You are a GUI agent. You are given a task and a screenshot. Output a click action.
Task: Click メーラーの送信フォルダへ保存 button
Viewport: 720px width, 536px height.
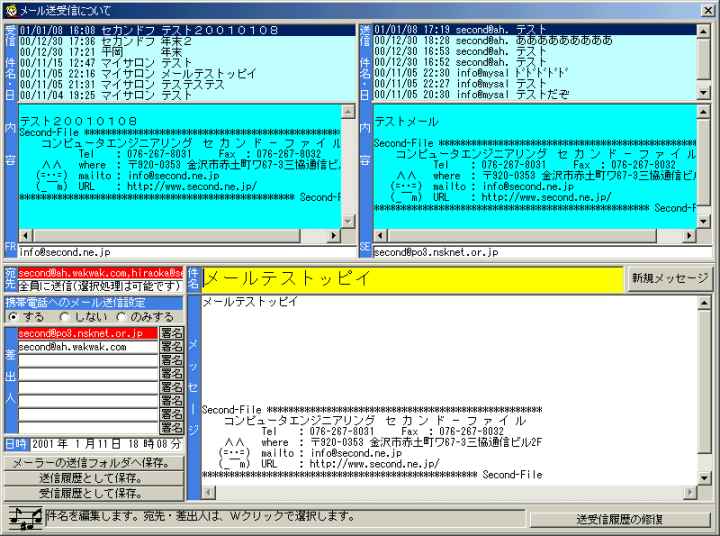tap(92, 464)
